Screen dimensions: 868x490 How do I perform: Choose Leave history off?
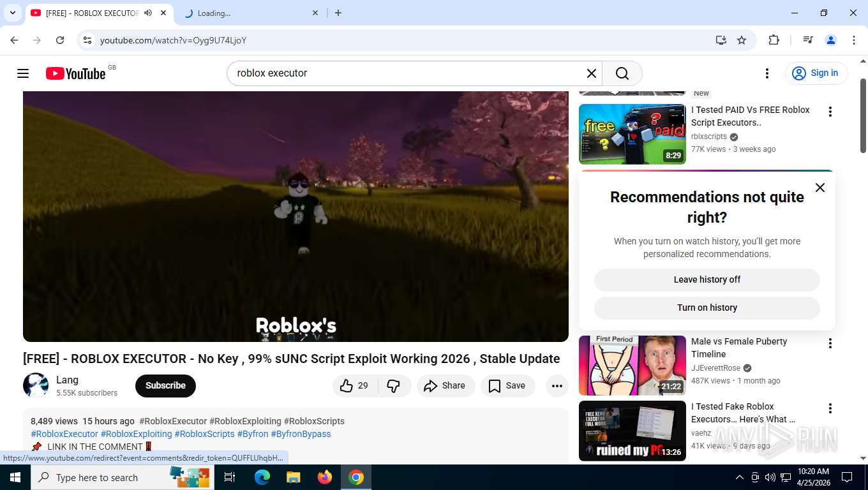707,279
